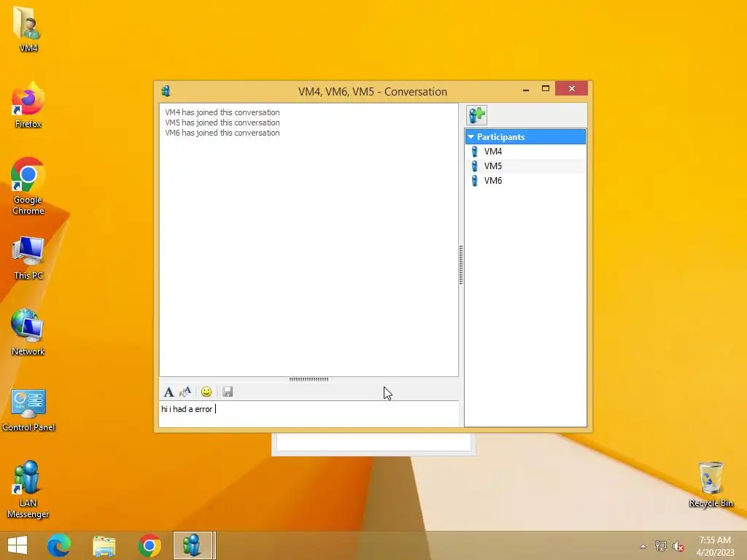Click the conversation window title icon
Screen dimensions: 747x560
[x=166, y=91]
